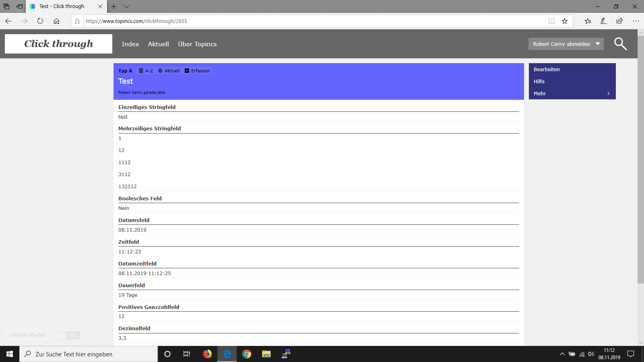
Task: Open the search magnifier icon
Action: point(620,44)
